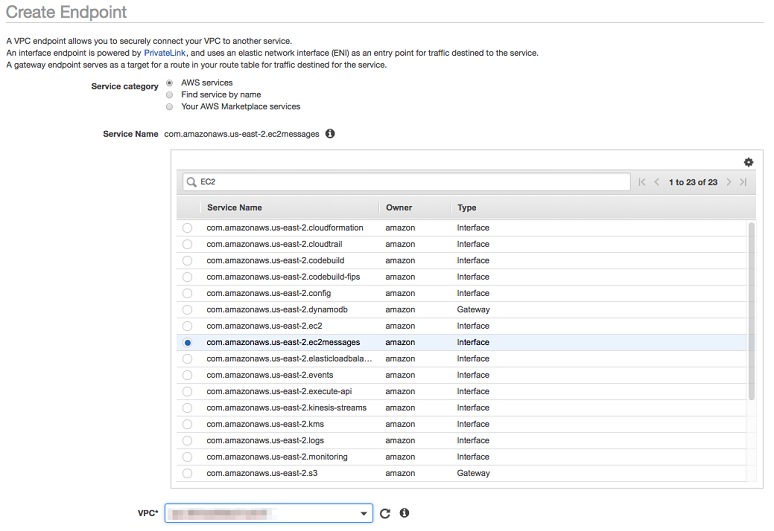Select the logs service radio button
This screenshot has height=531, width=774.
coord(187,441)
